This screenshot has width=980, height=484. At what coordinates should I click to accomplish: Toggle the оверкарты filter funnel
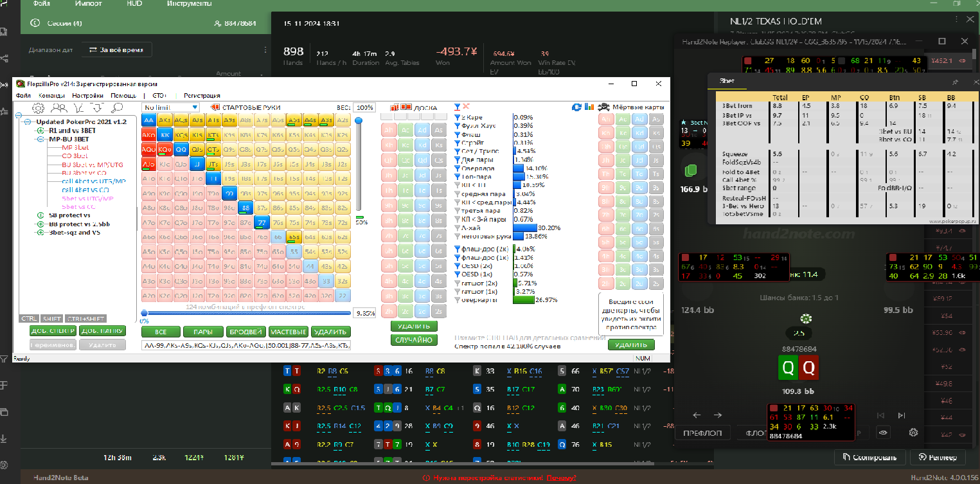458,300
